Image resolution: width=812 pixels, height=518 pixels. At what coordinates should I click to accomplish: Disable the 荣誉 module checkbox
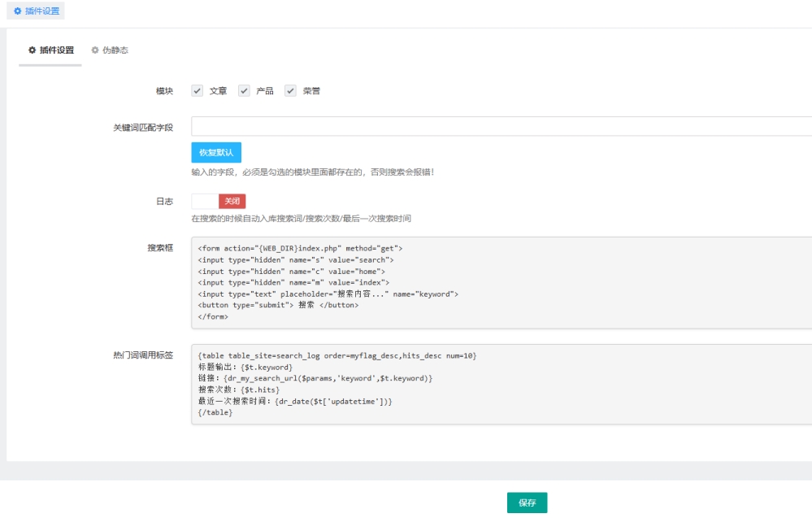click(x=290, y=91)
